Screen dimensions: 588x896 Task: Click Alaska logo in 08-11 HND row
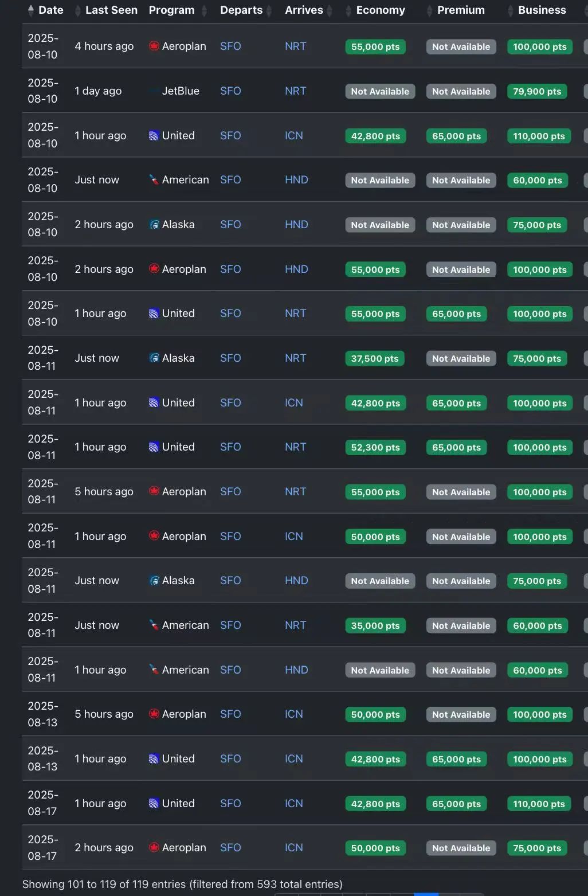pos(154,581)
